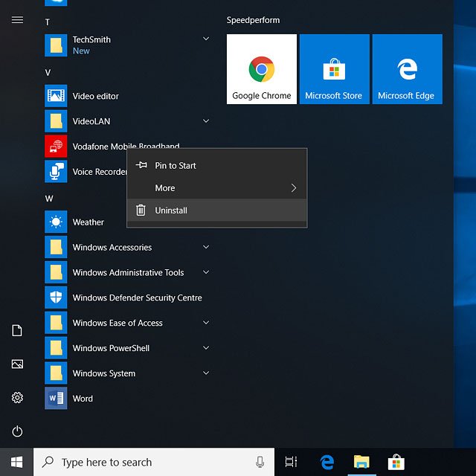Open File Explorer from the taskbar
Image resolution: width=476 pixels, height=476 pixels.
[x=361, y=462]
